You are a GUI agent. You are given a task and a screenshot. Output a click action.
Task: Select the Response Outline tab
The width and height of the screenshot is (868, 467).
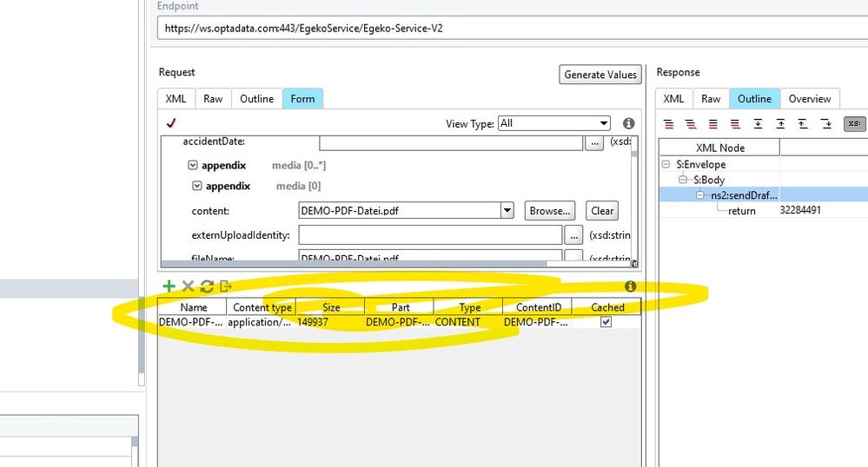(754, 98)
